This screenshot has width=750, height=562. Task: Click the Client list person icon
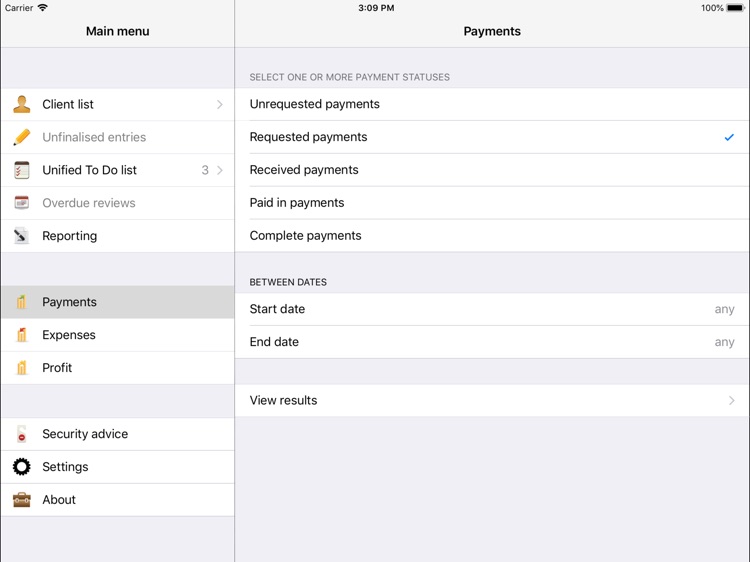tap(22, 104)
